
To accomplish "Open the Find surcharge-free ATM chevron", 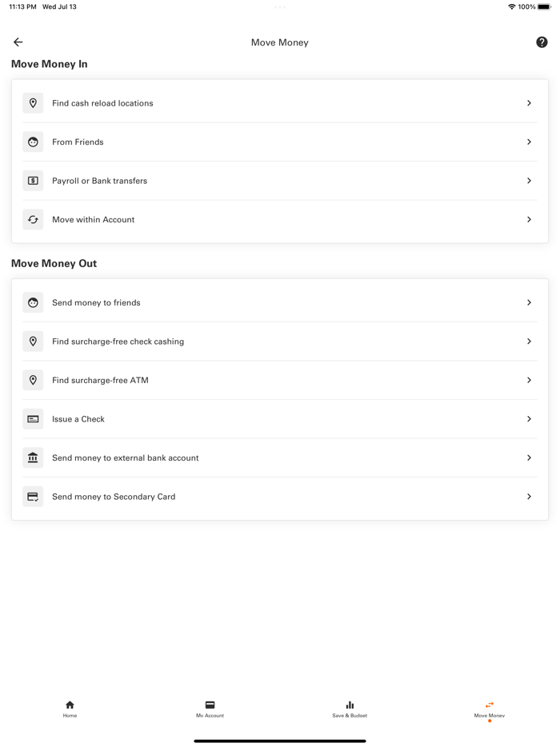I will coord(529,380).
